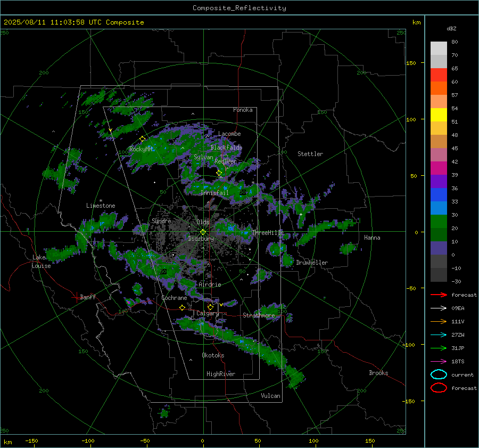Click the Vulcan town label
Viewport: 479px width, 448px height.
click(270, 396)
